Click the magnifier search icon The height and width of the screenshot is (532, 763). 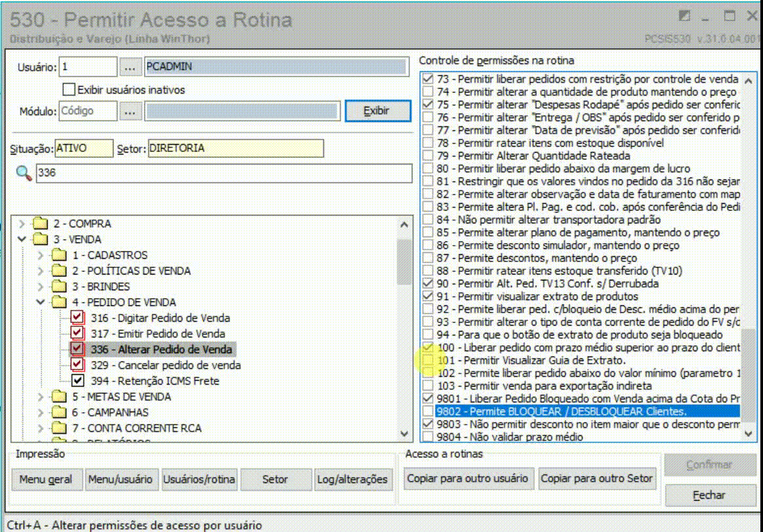click(24, 172)
